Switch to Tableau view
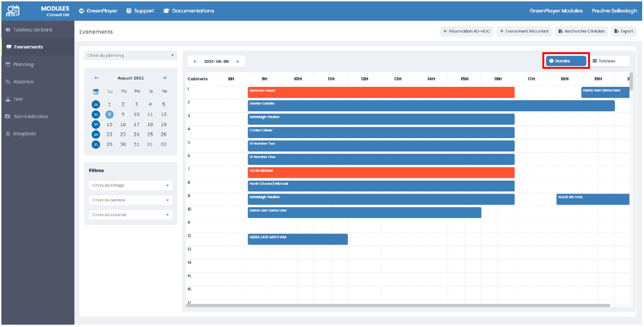The height and width of the screenshot is (327, 644). click(608, 61)
